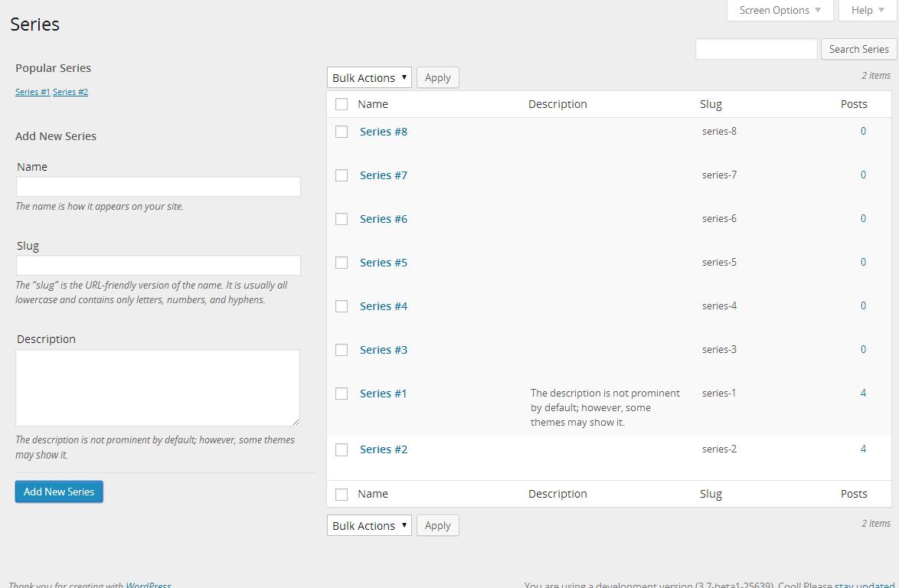
Task: Check the Series #8 row checkbox
Action: click(342, 132)
